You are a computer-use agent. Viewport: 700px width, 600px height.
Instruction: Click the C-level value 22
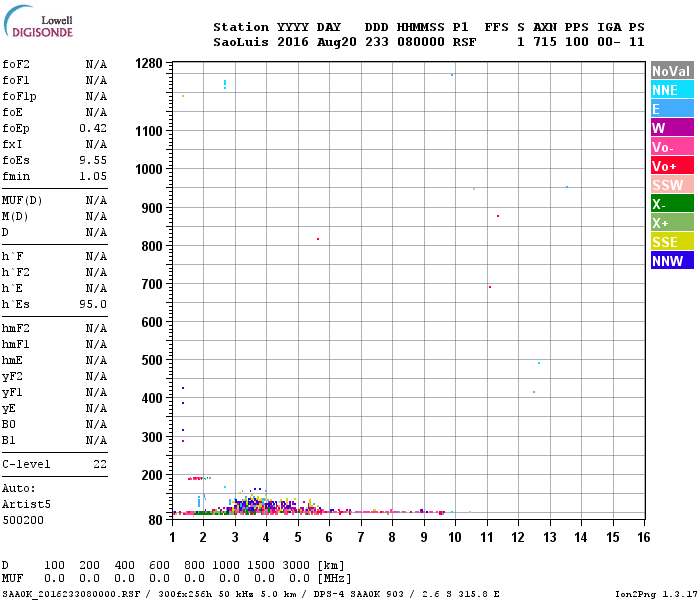click(100, 464)
